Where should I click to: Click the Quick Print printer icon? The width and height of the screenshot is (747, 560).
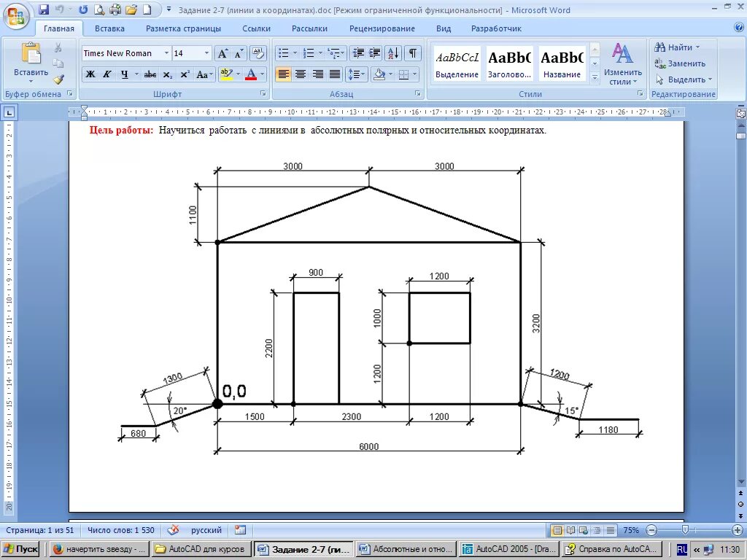(x=115, y=9)
